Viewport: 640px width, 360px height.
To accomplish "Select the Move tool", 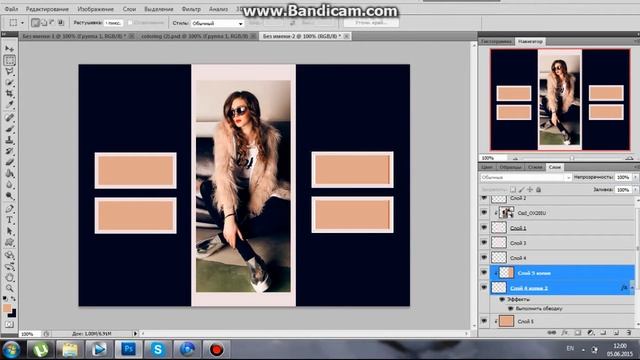I will click(9, 49).
